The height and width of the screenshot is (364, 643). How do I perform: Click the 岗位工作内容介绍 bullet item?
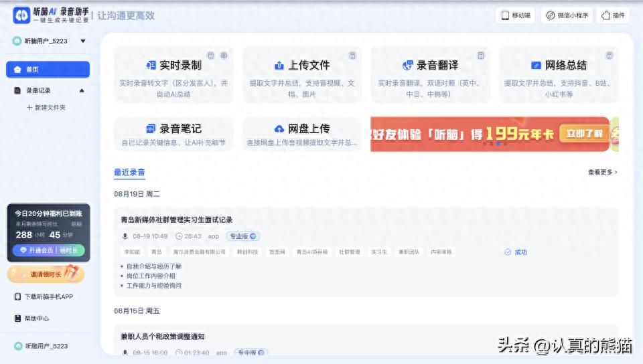click(151, 276)
